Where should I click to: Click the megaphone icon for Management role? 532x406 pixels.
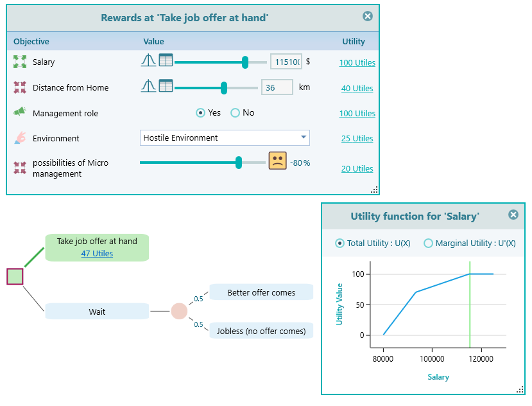(x=19, y=112)
